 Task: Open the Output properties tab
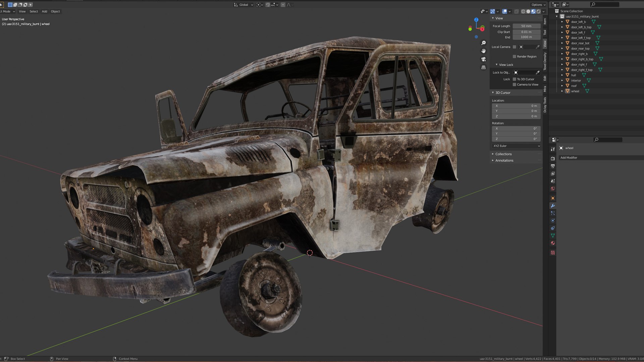click(553, 166)
